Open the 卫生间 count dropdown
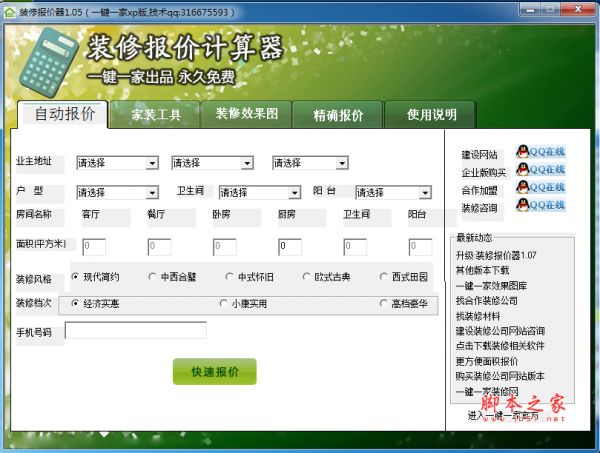Viewport: 600px width, 453px height. (x=258, y=193)
